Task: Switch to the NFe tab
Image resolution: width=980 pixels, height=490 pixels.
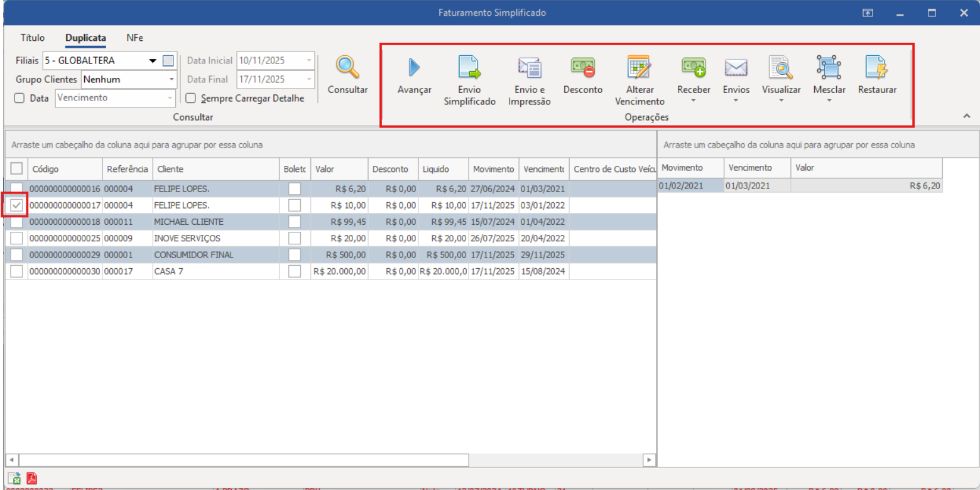Action: point(134,38)
